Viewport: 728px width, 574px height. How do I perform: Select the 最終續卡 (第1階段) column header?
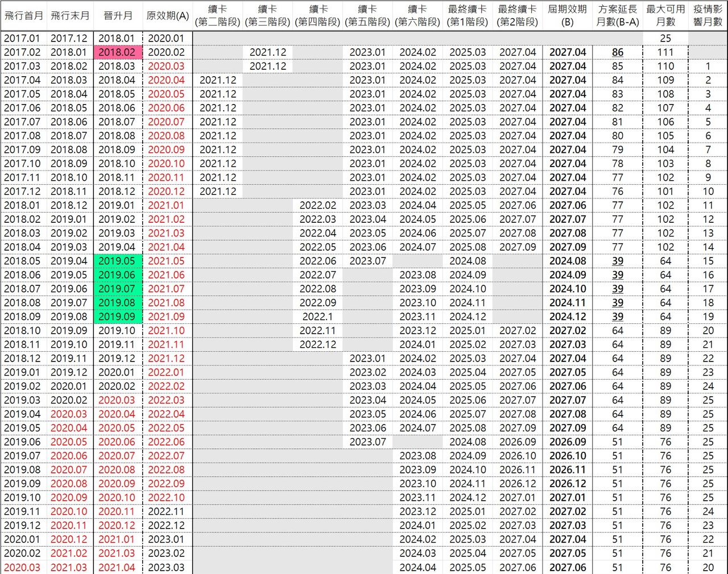(468, 15)
